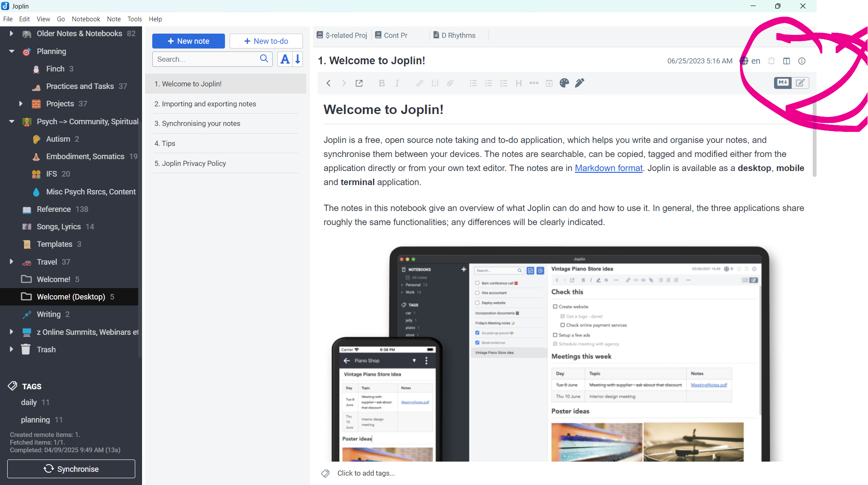Collapse the Psych --> Community, Spiritual notebook
The width and height of the screenshot is (868, 485).
coord(11,121)
